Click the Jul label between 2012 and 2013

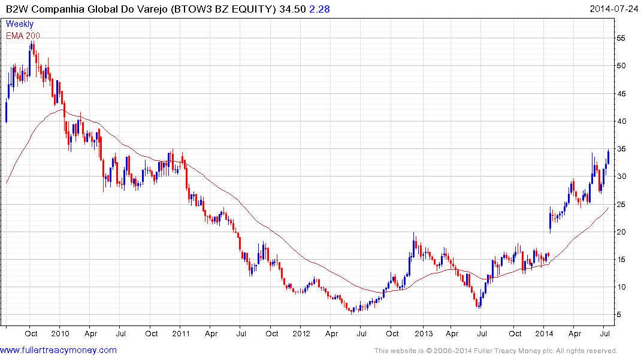[x=361, y=333]
